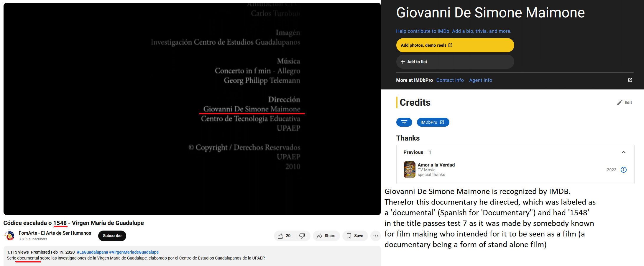Open the three-dot more actions menu
Screen dimensions: 644x266
[x=376, y=236]
